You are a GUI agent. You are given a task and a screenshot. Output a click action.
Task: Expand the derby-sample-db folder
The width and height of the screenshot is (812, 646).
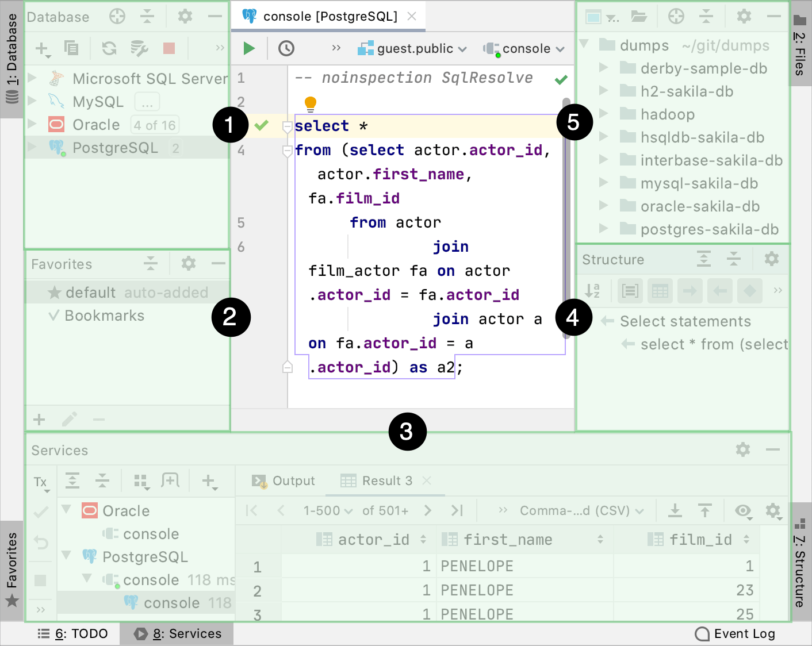point(603,68)
